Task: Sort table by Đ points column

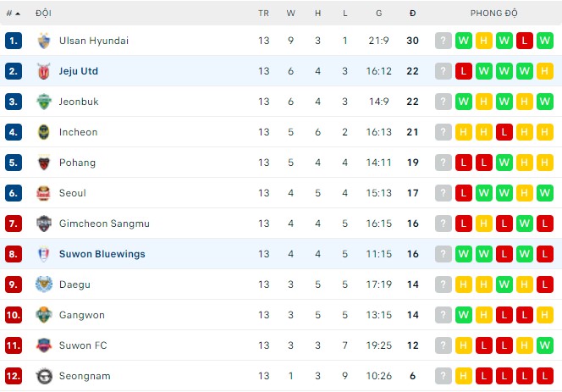Action: coord(412,14)
